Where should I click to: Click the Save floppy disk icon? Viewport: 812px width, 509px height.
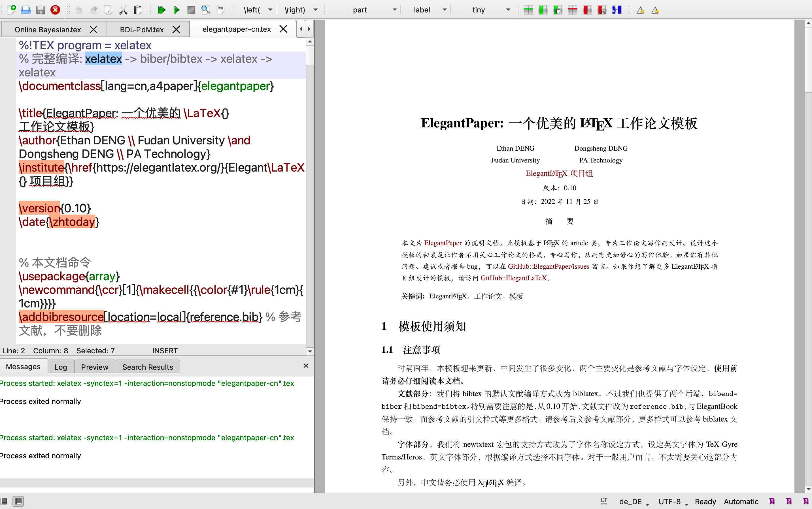pyautogui.click(x=41, y=10)
